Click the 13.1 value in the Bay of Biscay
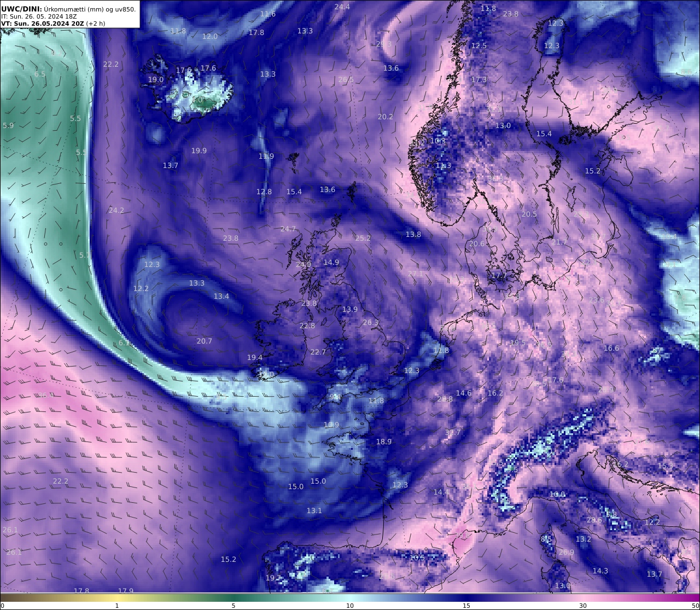The image size is (700, 610). pos(314,510)
